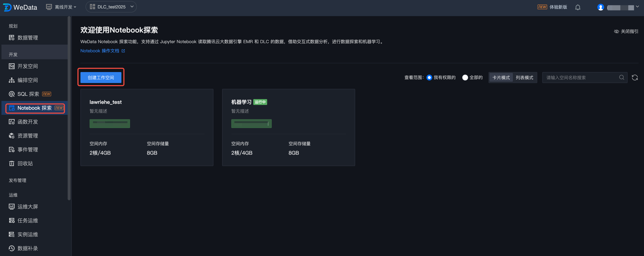The height and width of the screenshot is (256, 644).
Task: Select the 全部的 radio button
Action: pos(465,78)
